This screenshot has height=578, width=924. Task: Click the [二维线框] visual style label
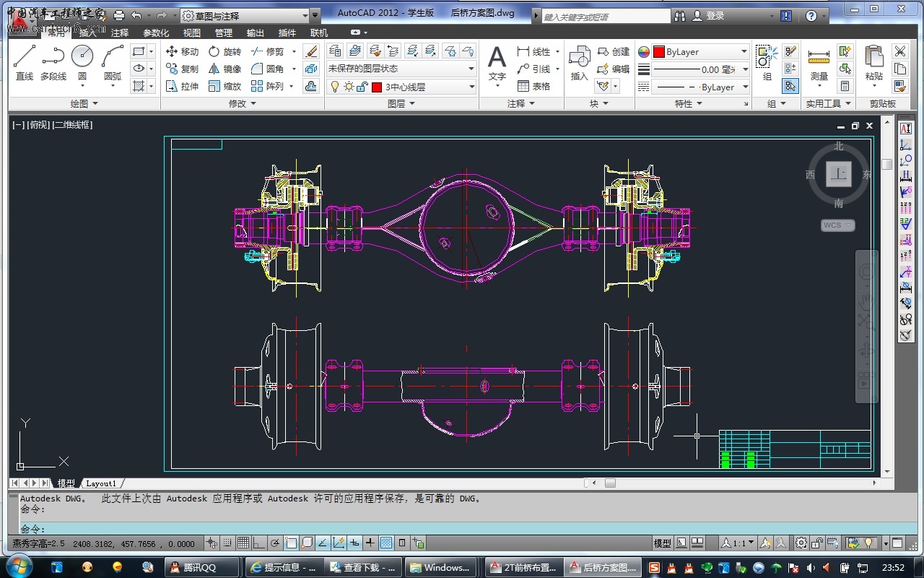coord(73,125)
